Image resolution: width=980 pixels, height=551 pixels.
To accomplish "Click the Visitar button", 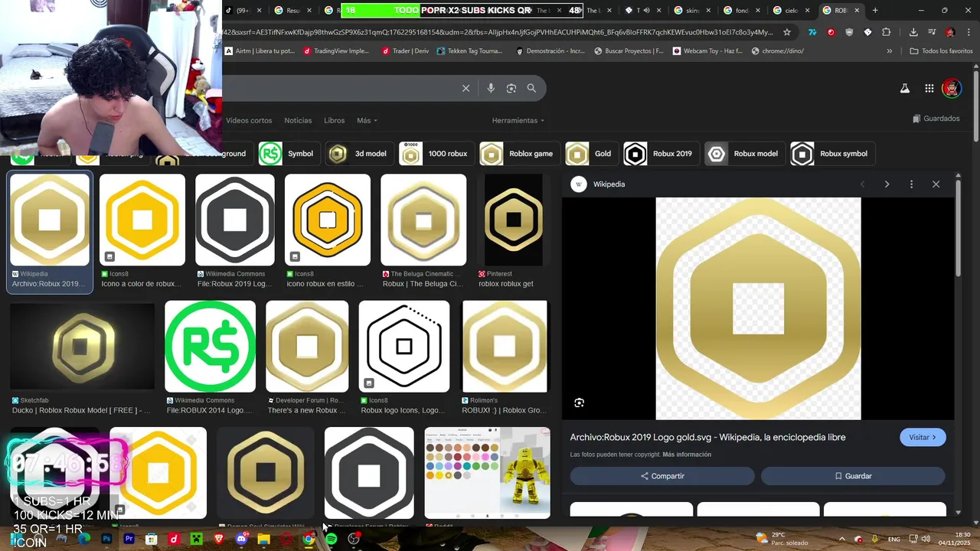I will (x=923, y=437).
